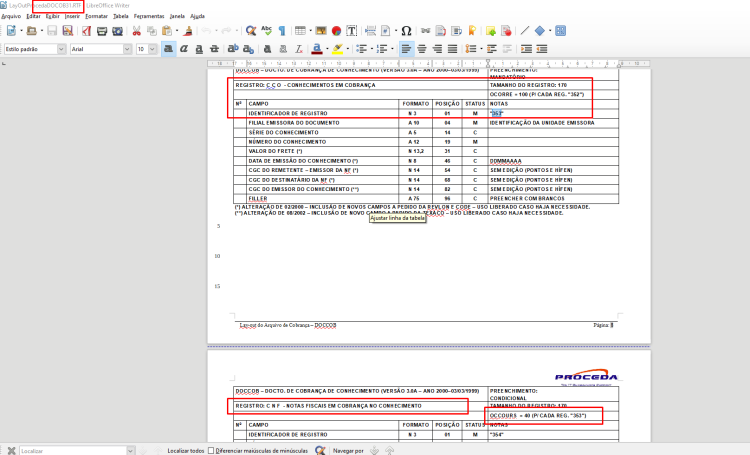The width and height of the screenshot is (750, 455).
Task: Open a file with the folder icon
Action: click(x=32, y=31)
